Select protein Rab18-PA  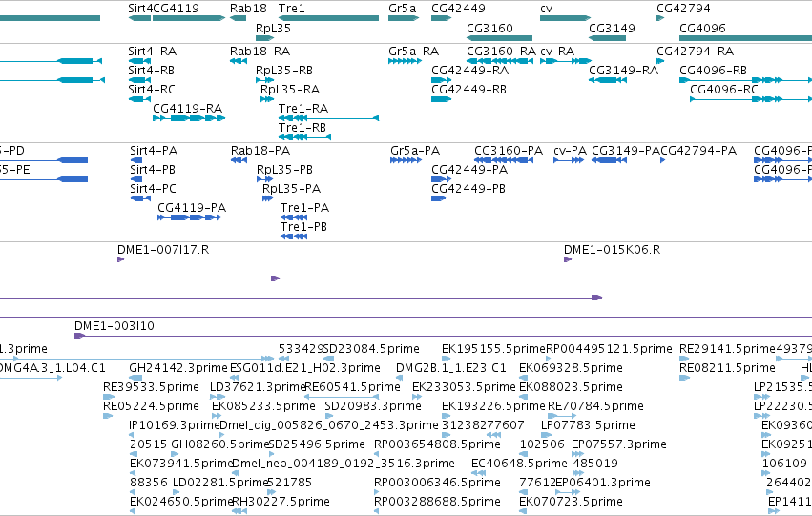239,160
